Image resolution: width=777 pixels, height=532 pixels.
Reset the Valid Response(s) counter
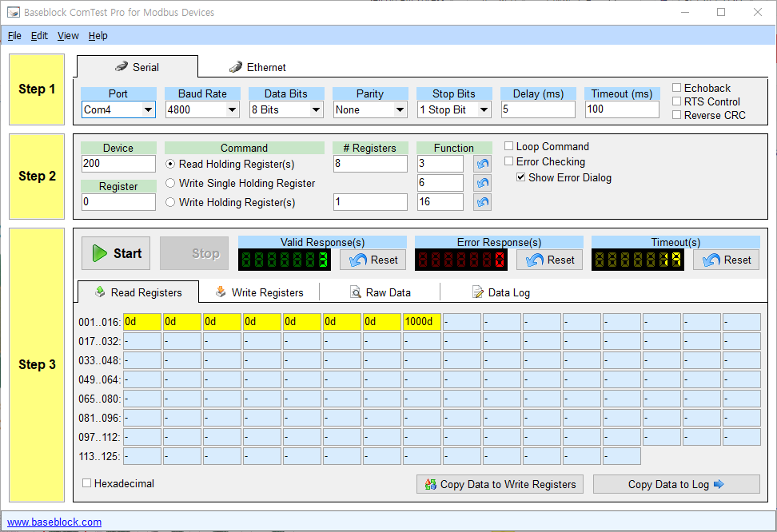373,260
